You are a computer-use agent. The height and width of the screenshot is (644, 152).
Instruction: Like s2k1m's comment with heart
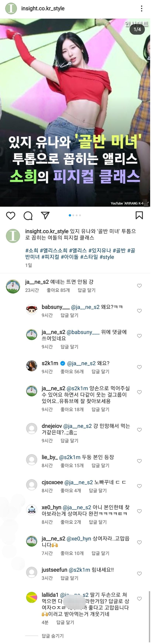139,367
